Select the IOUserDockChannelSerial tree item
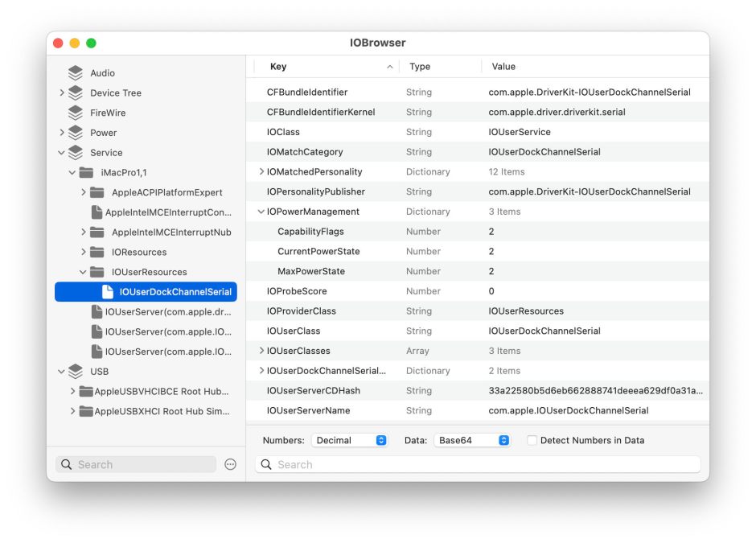The image size is (756, 543). click(175, 292)
